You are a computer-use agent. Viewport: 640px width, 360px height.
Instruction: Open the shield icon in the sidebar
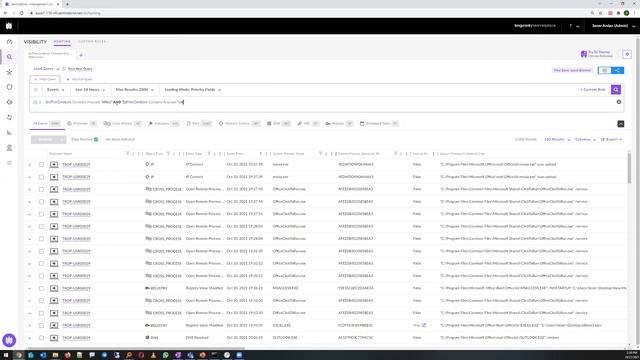[x=9, y=87]
